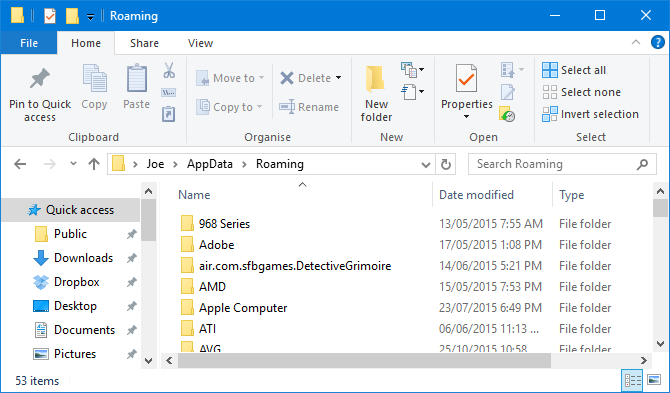
Task: Select the ATI folder
Action: pyautogui.click(x=207, y=328)
